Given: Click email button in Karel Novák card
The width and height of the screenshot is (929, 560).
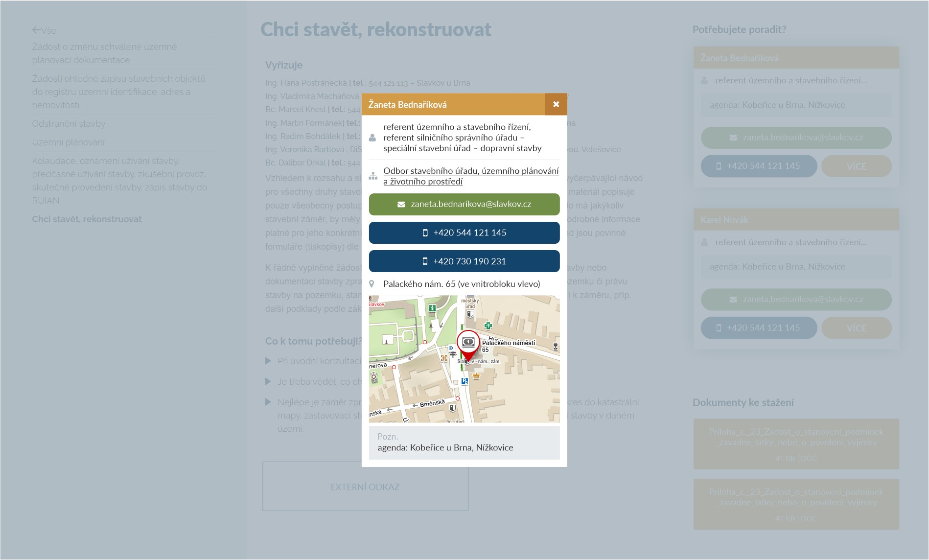Looking at the screenshot, I should 796,299.
